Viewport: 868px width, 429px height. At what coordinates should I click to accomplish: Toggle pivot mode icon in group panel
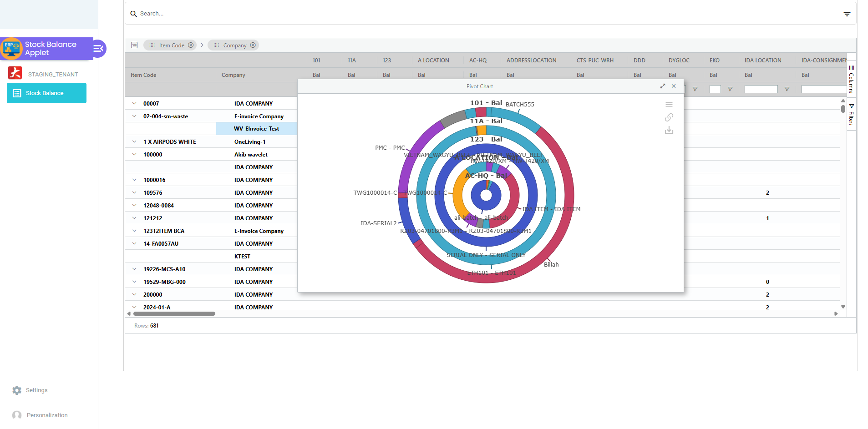click(134, 45)
